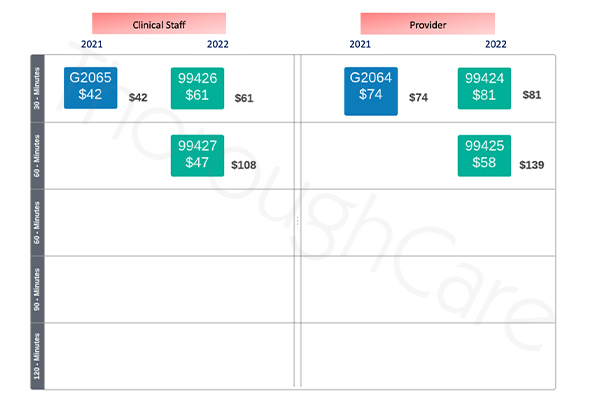Click the $61 amount beside 99426
Screen dimensions: 600x400
[x=244, y=98]
